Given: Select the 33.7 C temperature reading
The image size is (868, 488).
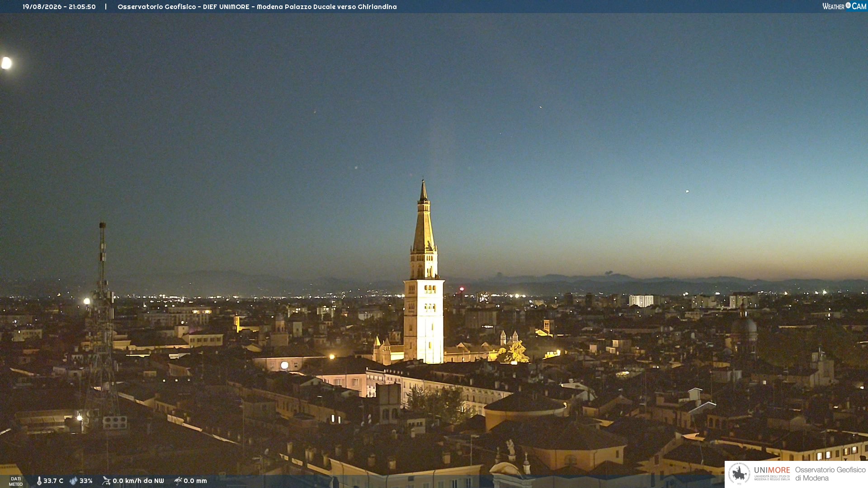Looking at the screenshot, I should pyautogui.click(x=53, y=481).
